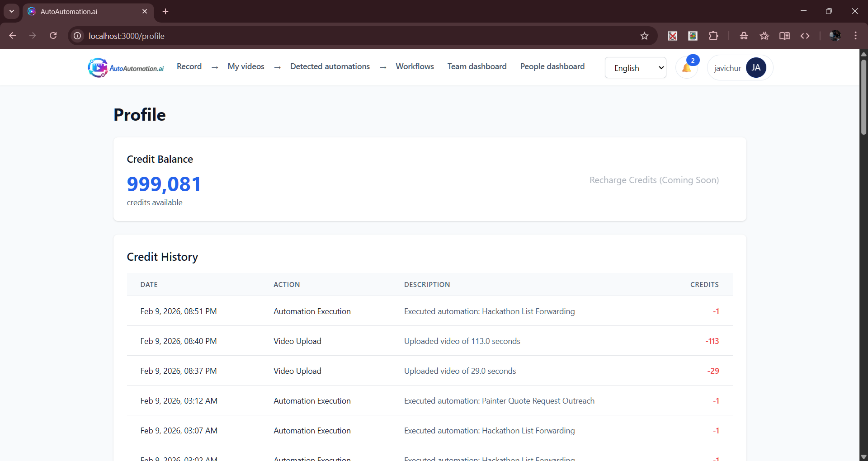Go to Detected automations
Screen dimensions: 868x461
[330, 66]
